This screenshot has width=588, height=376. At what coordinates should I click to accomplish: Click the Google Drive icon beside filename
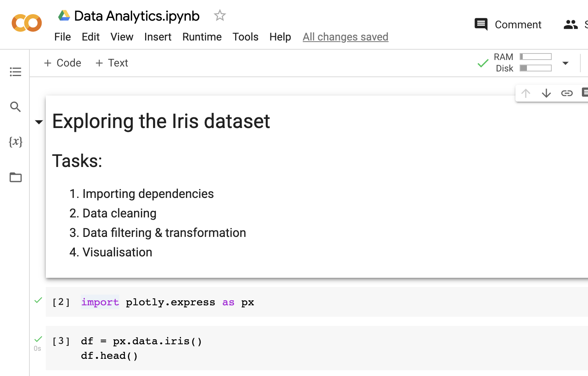(x=64, y=15)
